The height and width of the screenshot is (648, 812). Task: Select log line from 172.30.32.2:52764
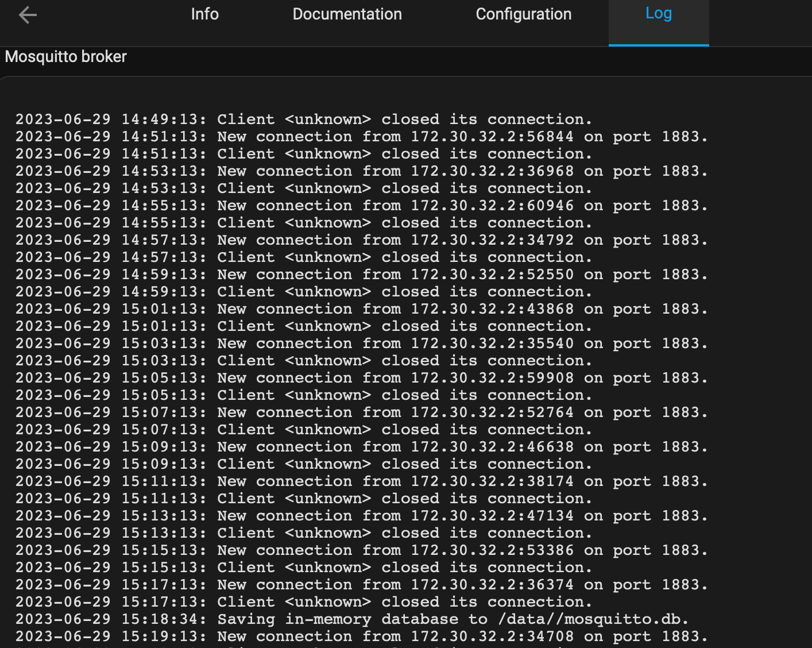362,412
